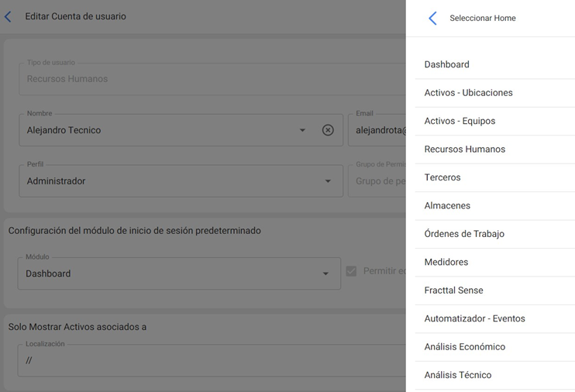Select Órdenes de Trabajo option
This screenshot has height=392, width=575.
tap(464, 234)
